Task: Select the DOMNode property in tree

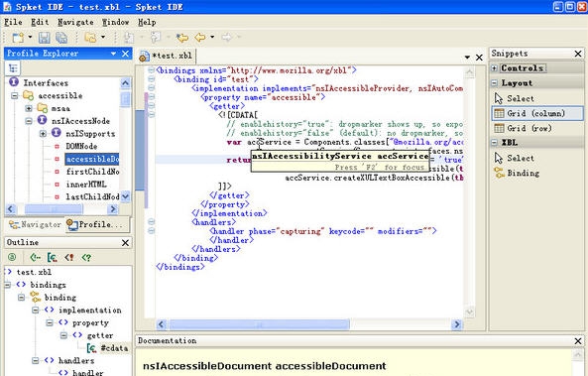Action: tap(81, 147)
